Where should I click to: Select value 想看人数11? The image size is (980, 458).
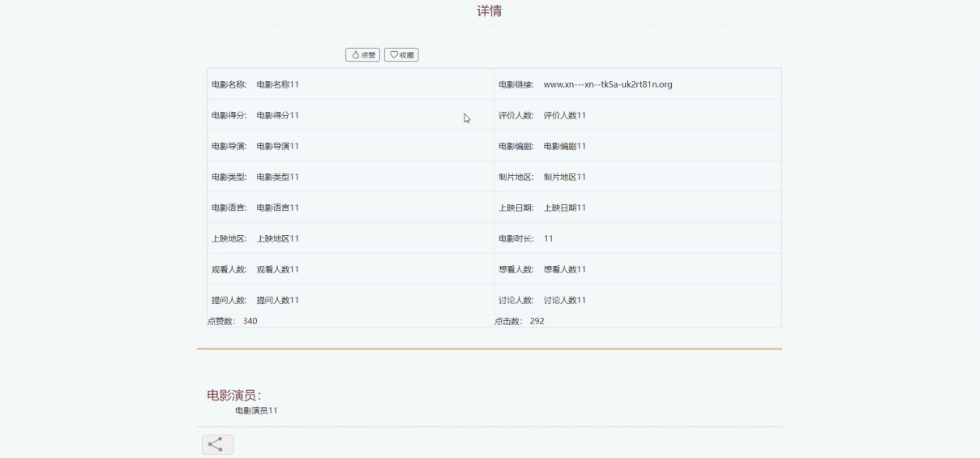pyautogui.click(x=565, y=269)
